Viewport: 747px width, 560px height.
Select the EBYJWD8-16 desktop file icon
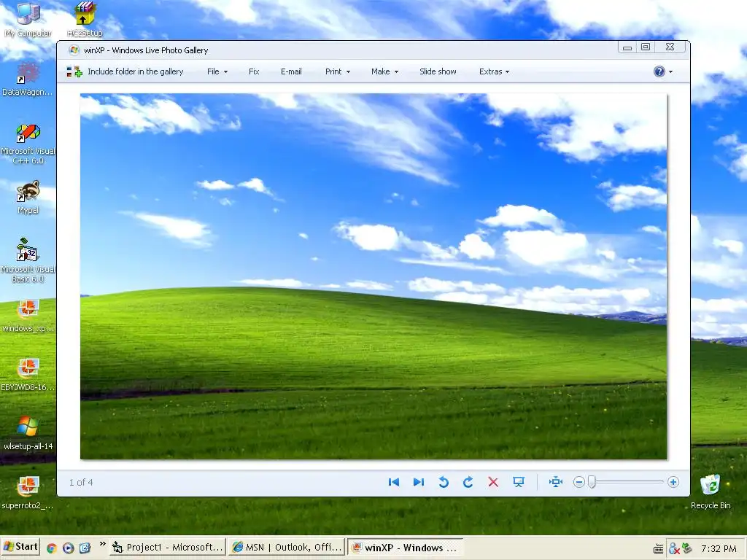tap(28, 375)
